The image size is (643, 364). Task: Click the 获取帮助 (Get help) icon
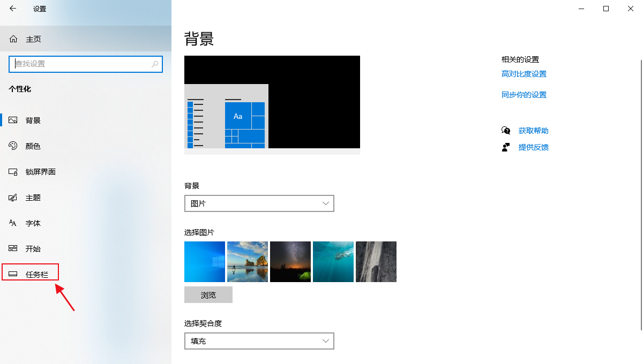point(506,130)
